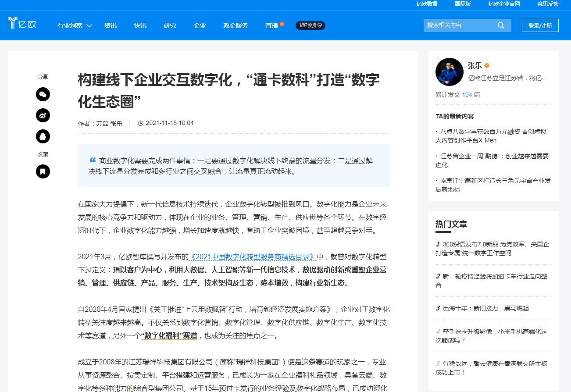Open the 政企服务 menu item
Image resolution: width=571 pixels, height=392 pixels.
(236, 25)
